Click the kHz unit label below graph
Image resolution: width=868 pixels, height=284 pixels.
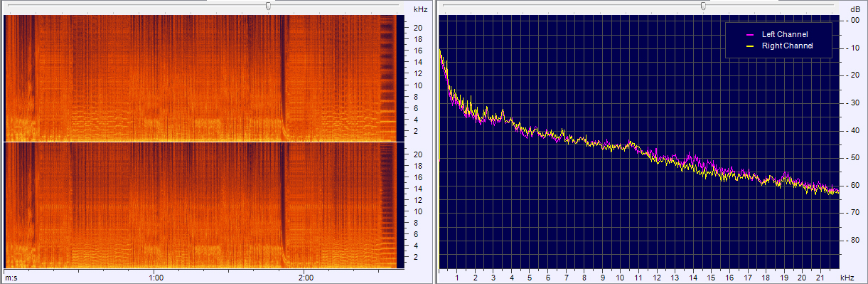[x=847, y=277]
